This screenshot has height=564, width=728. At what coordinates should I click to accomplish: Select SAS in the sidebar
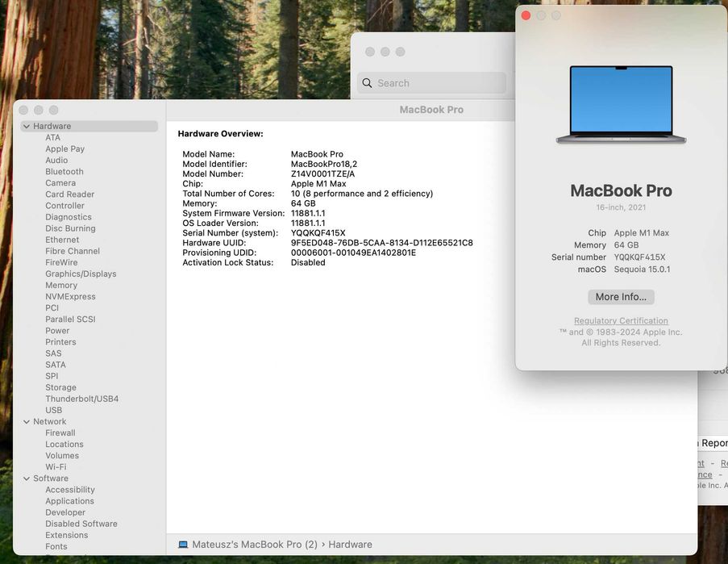point(53,353)
